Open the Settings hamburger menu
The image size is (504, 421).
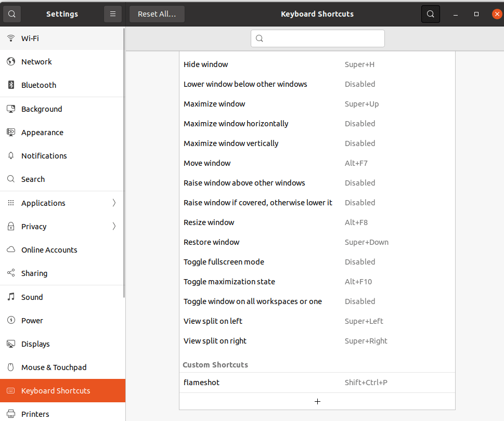(x=113, y=14)
